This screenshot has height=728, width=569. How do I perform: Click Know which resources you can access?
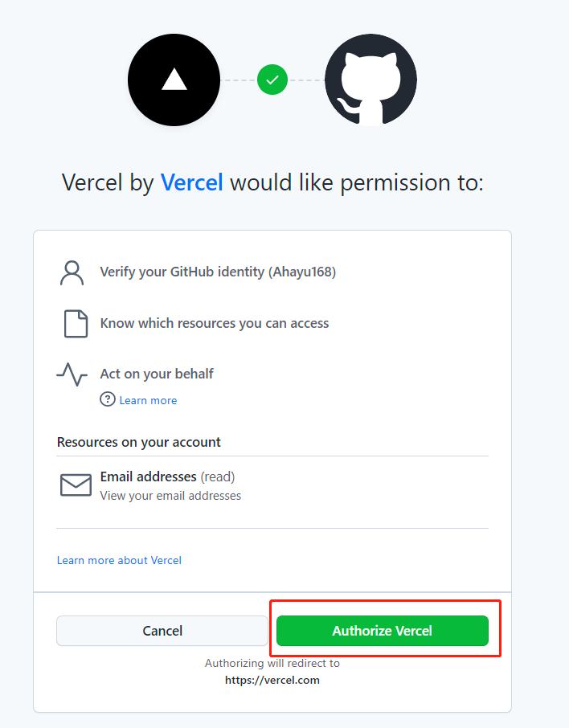[215, 323]
